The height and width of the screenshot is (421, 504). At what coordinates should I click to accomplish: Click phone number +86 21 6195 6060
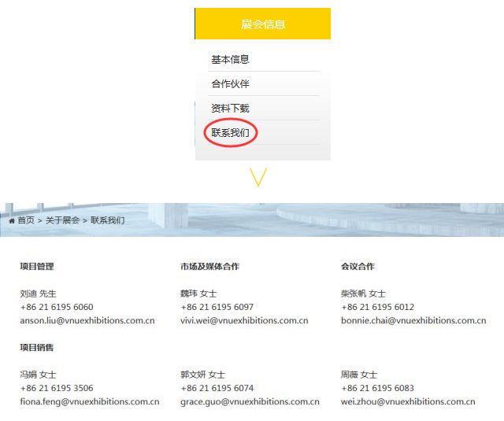56,307
